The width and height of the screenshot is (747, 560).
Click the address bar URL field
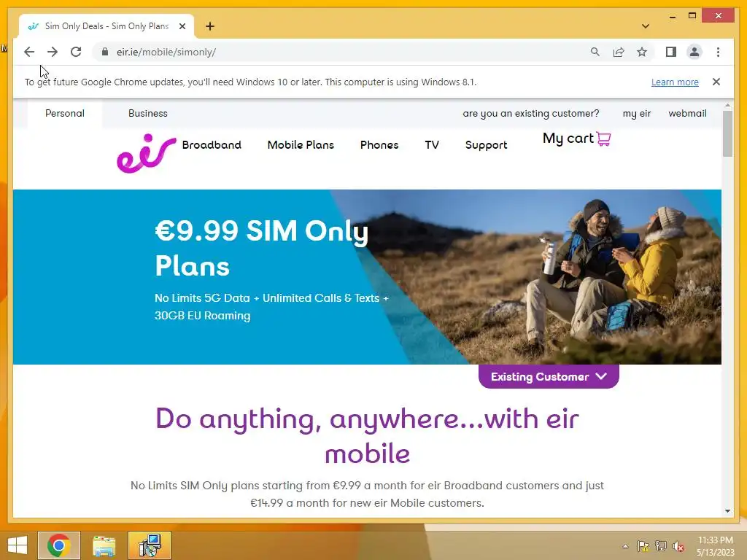point(343,52)
